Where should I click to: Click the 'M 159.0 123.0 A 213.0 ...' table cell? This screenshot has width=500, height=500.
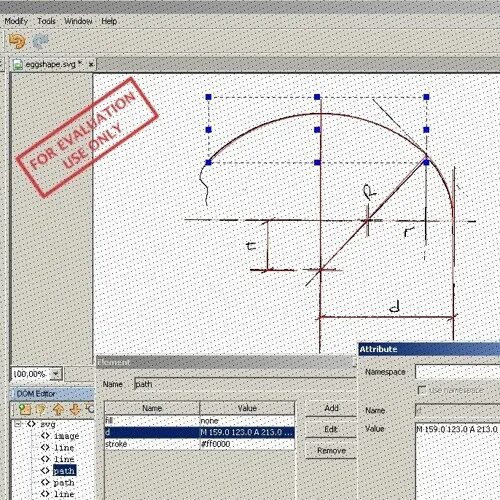coord(247,432)
